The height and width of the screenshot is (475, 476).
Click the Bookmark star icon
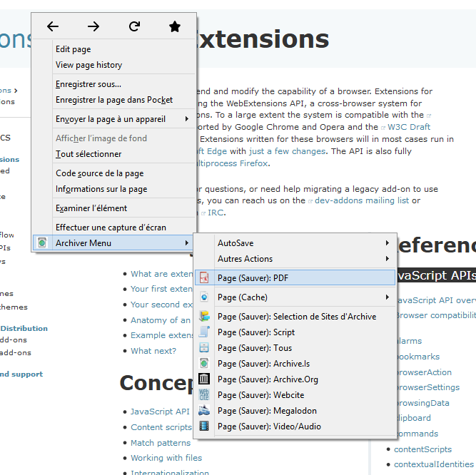pyautogui.click(x=175, y=26)
